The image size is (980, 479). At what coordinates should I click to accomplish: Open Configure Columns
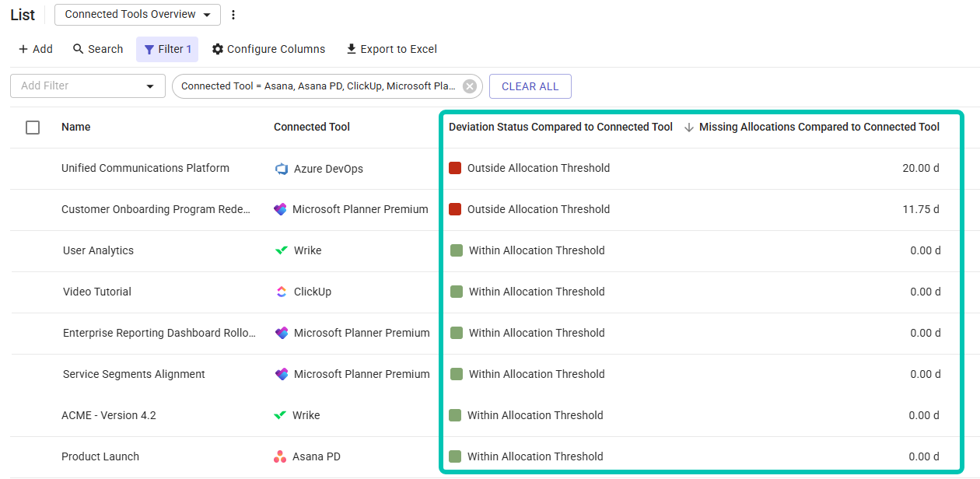[268, 49]
